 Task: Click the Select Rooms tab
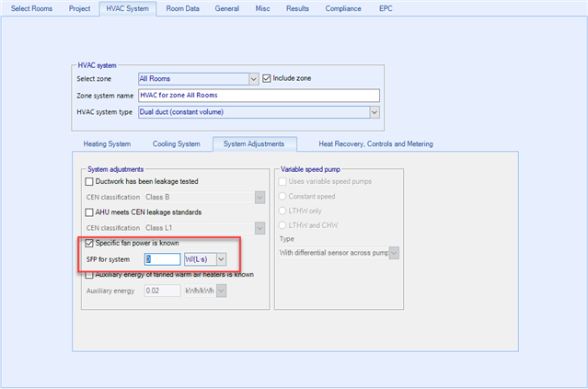coord(32,8)
